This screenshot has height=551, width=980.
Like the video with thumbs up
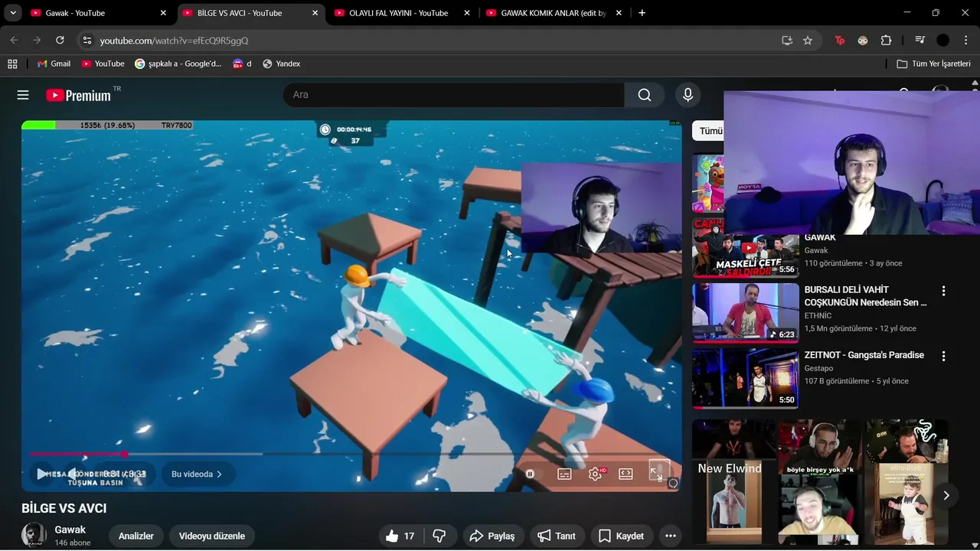tap(400, 536)
